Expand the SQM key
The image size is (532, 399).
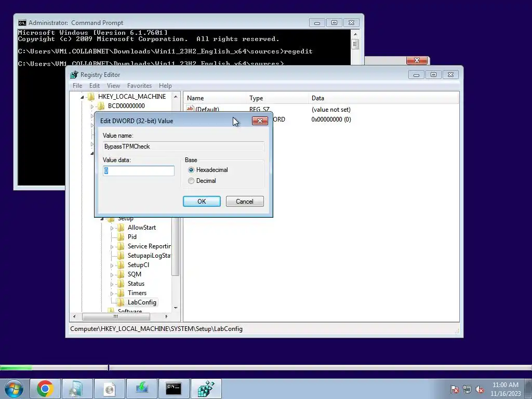click(x=112, y=275)
